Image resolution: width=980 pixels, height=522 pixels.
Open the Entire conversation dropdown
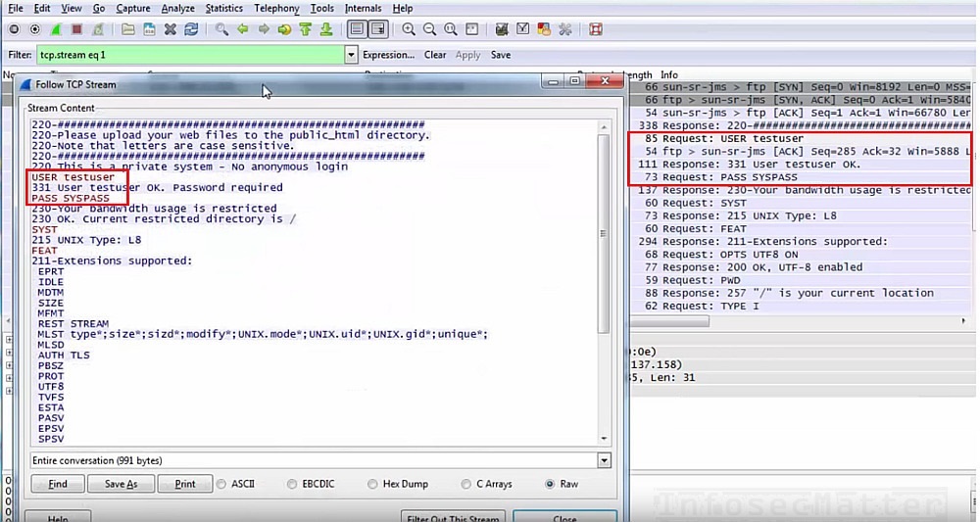(x=604, y=461)
